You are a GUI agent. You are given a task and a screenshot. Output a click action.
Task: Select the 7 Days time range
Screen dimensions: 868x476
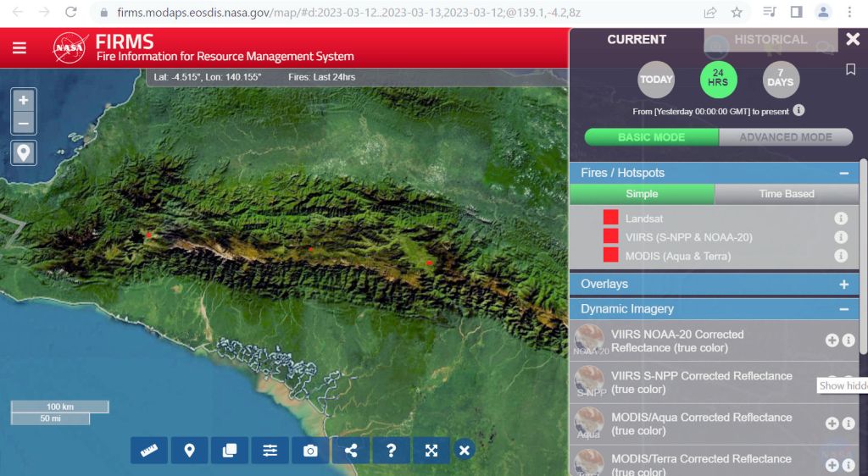(x=781, y=80)
